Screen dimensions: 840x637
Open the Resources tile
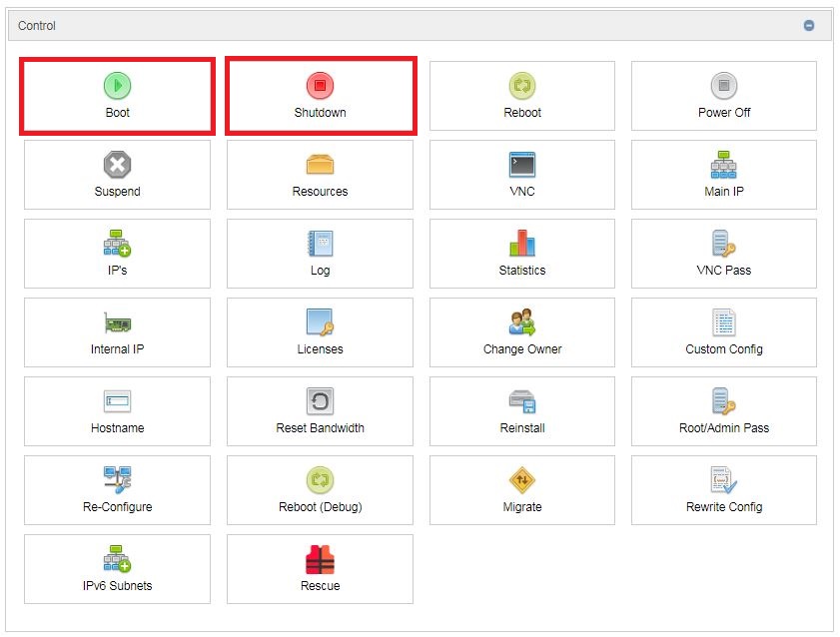(320, 175)
